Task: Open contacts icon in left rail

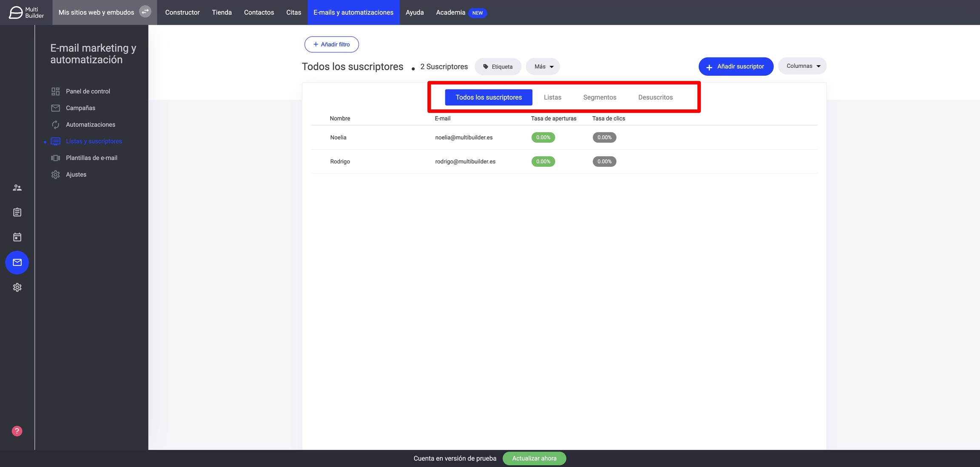Action: click(x=17, y=188)
